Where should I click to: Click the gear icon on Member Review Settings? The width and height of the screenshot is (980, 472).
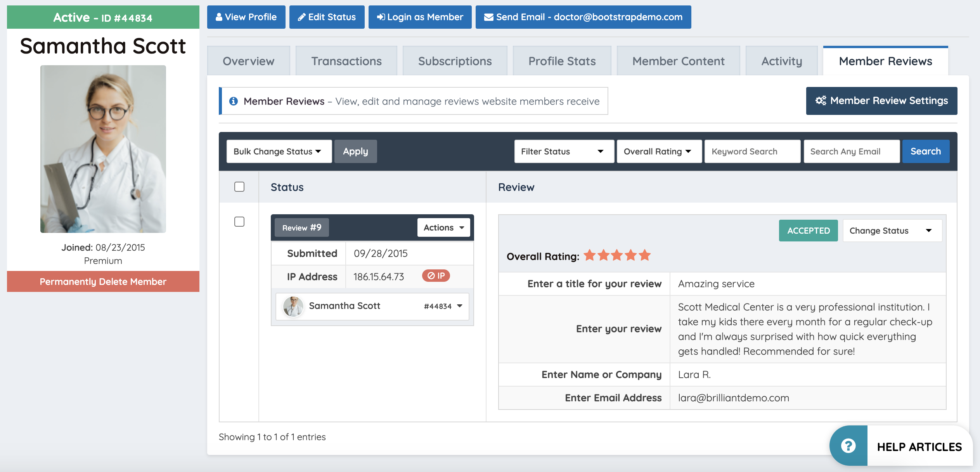pyautogui.click(x=821, y=101)
